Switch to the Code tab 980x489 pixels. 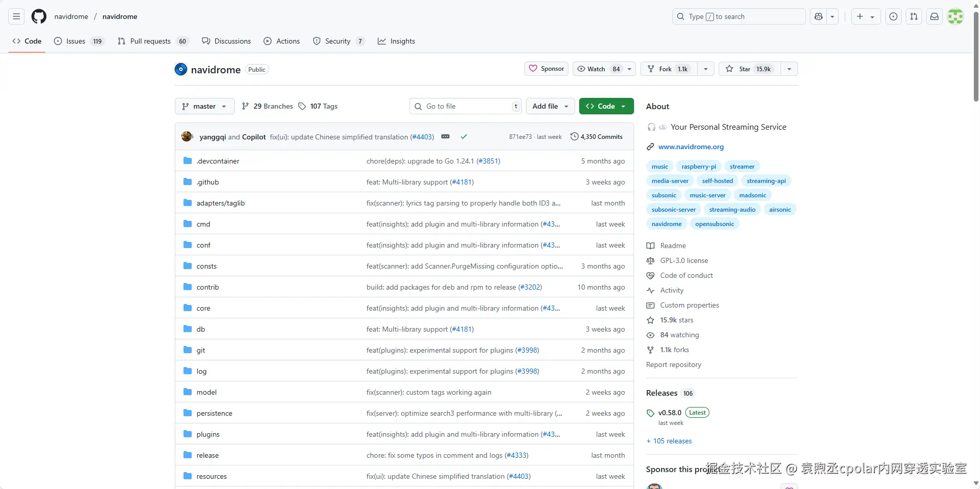tap(27, 41)
